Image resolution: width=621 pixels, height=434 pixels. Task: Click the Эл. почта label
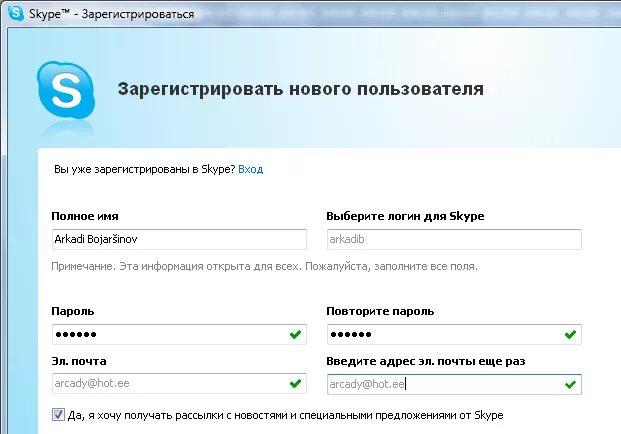[x=79, y=361]
